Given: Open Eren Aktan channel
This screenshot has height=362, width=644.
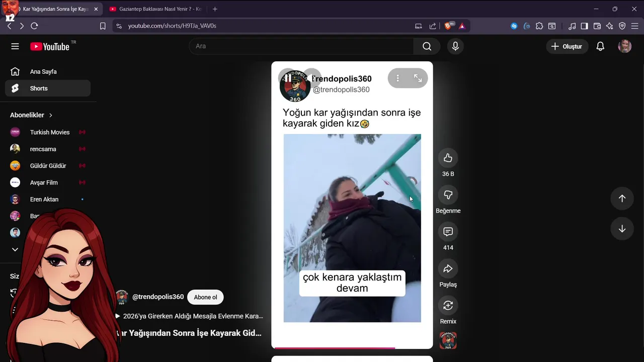Looking at the screenshot, I should pos(48,199).
